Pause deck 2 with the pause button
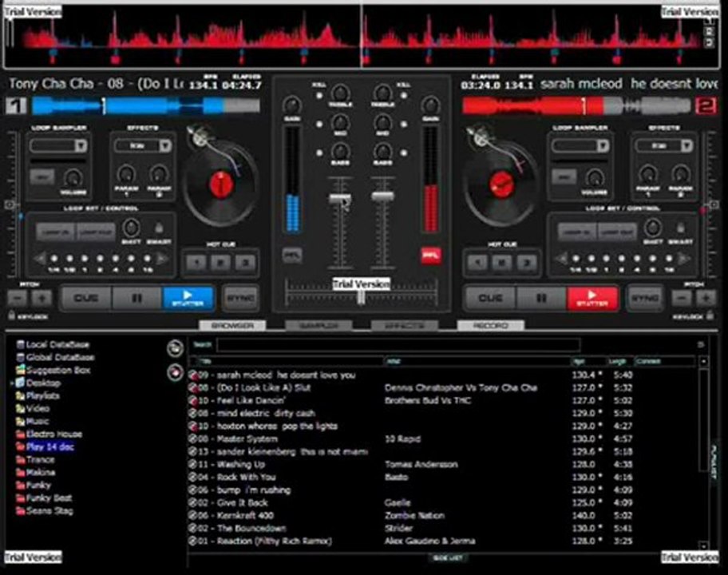Viewport: 728px width, 575px height. tap(541, 298)
